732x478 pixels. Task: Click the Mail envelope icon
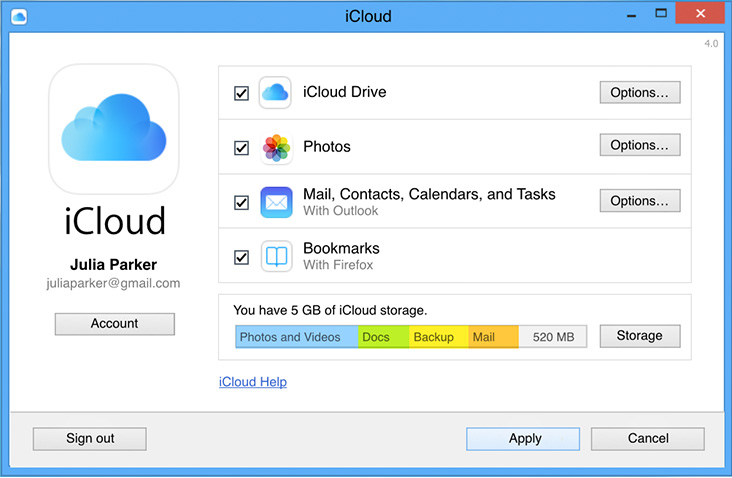click(276, 202)
